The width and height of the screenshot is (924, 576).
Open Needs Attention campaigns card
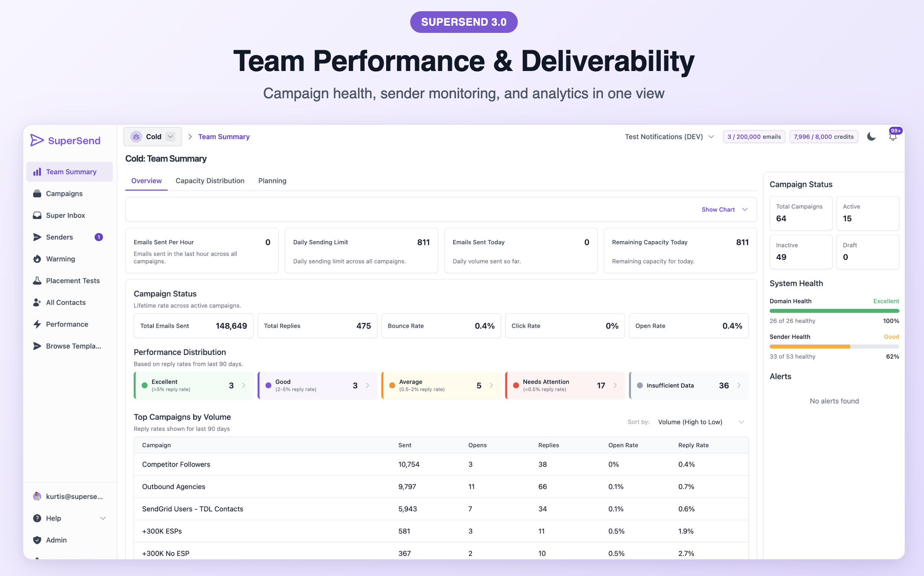coord(565,385)
